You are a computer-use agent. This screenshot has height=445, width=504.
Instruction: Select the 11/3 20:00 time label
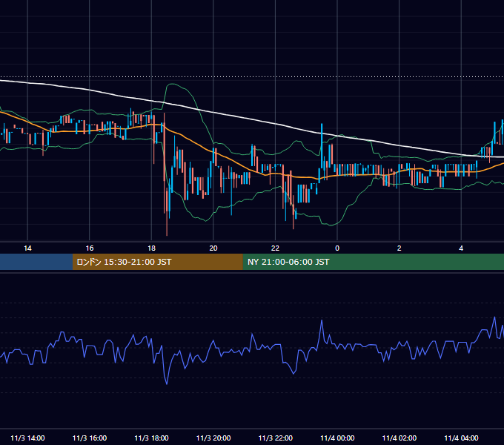(x=213, y=438)
